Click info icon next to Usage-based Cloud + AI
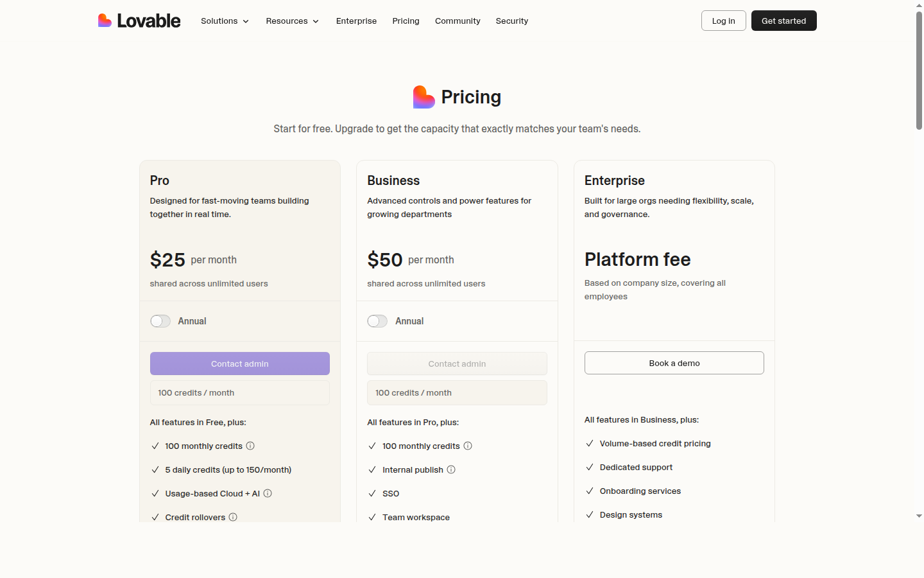The height and width of the screenshot is (578, 924). (267, 493)
